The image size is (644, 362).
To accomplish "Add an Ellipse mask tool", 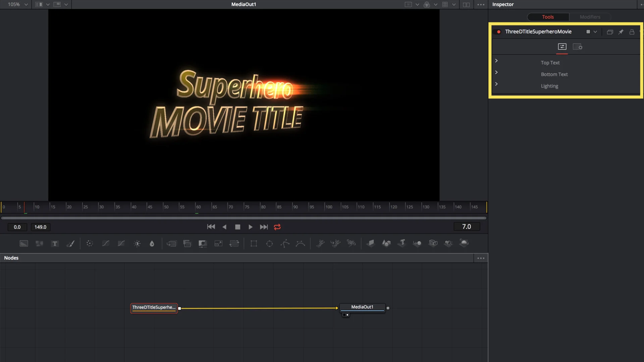I will click(269, 244).
